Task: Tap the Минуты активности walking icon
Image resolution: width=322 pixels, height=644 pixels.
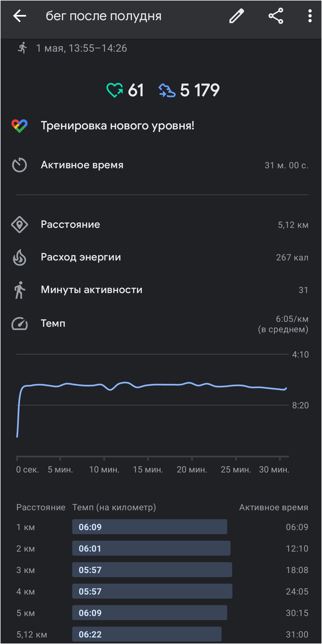Action: coord(20,290)
